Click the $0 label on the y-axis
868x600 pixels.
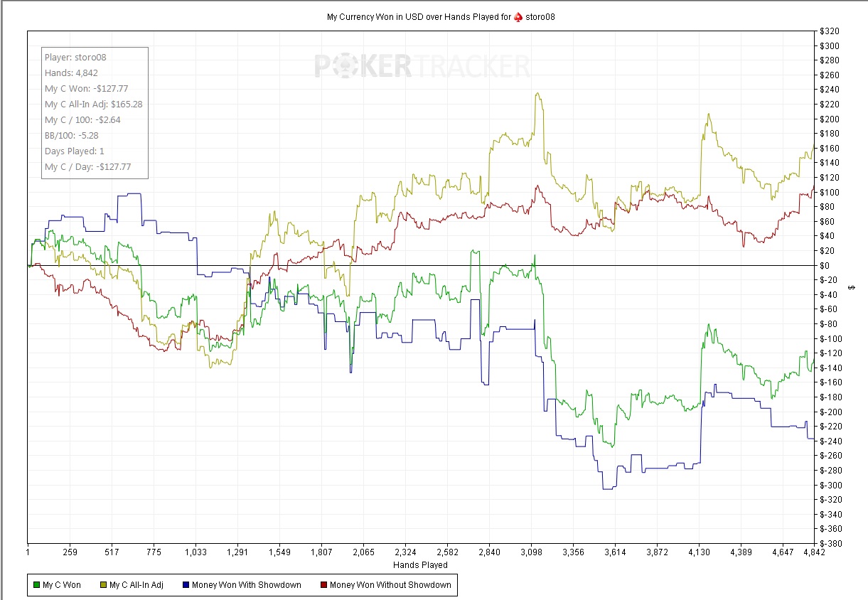pos(824,266)
